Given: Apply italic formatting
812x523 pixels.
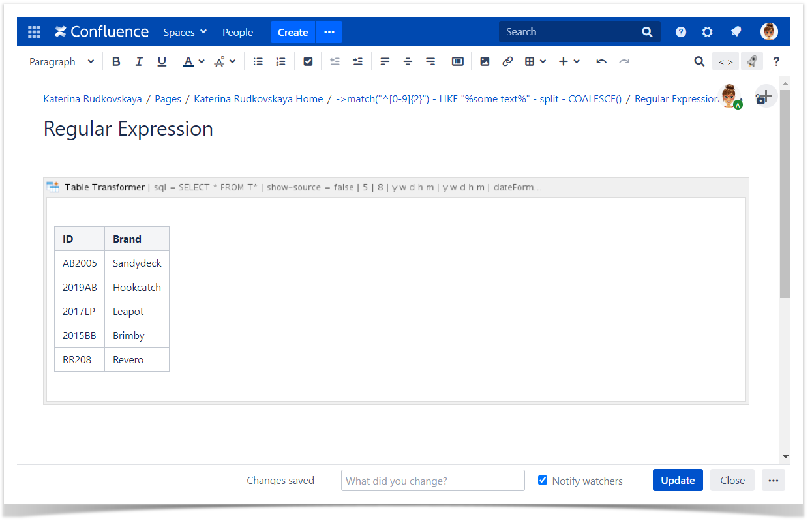Looking at the screenshot, I should point(139,61).
